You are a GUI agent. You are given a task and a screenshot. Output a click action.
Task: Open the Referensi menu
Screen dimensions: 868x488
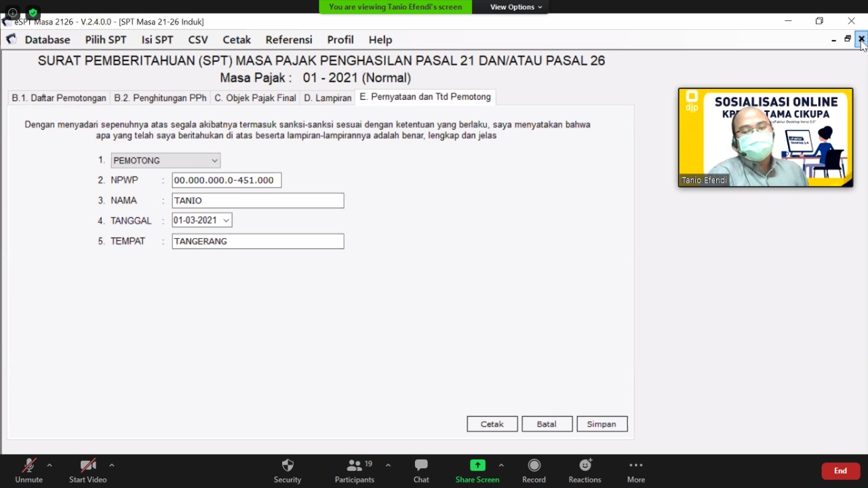click(289, 40)
